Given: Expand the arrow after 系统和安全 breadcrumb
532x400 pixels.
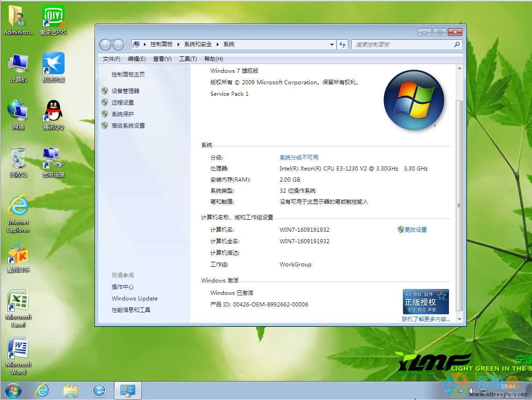Looking at the screenshot, I should click(217, 44).
